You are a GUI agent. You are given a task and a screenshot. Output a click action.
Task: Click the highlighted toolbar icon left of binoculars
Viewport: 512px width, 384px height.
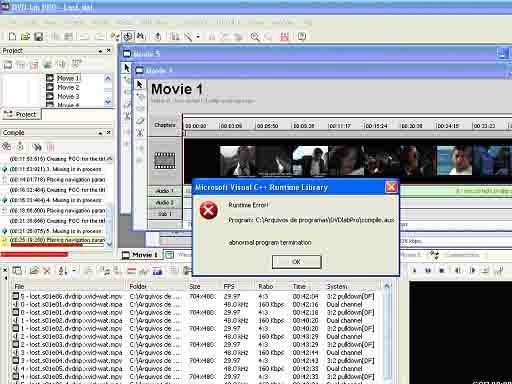pos(128,36)
